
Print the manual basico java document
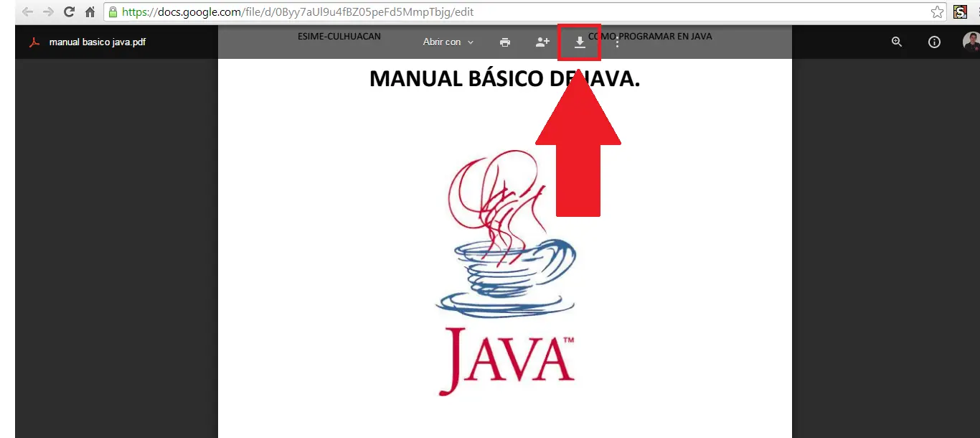pos(505,42)
